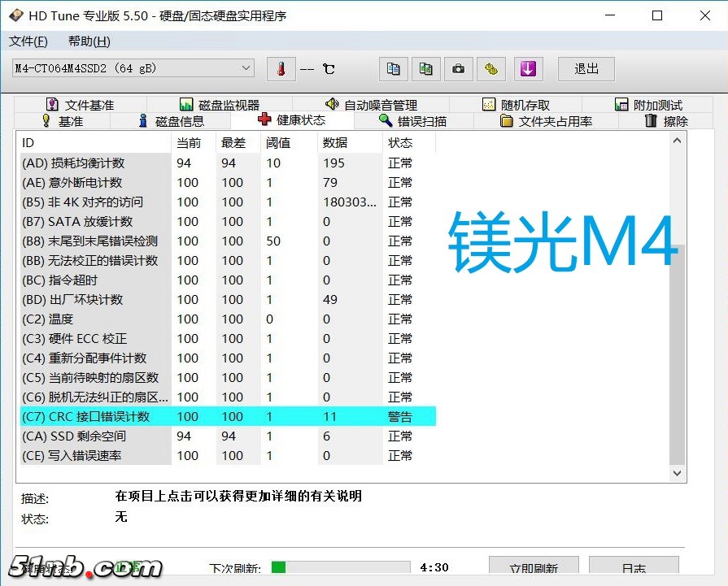Select the (CE) 写入错误速率 row
Viewport: 728px width, 586px height.
point(228,455)
